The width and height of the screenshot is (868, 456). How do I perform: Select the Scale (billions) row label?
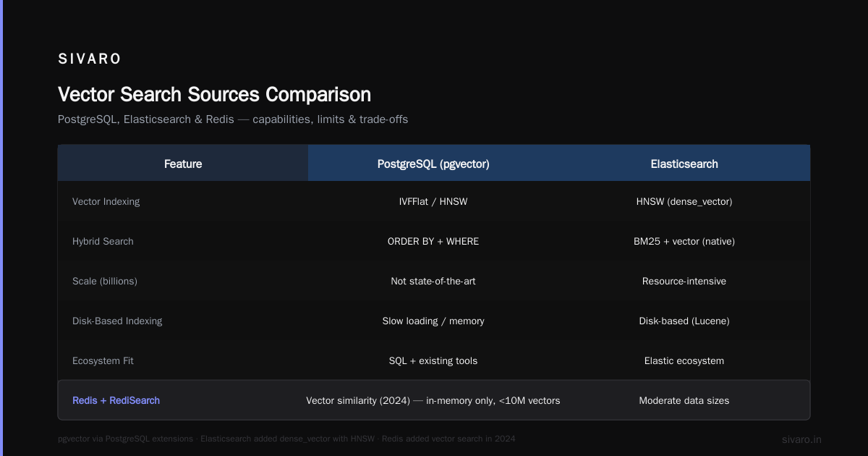point(105,281)
